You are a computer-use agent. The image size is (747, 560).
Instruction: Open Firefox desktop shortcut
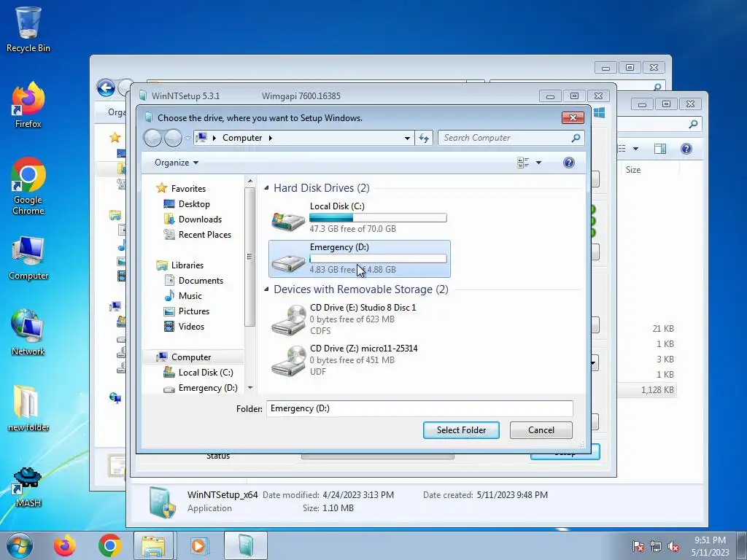pyautogui.click(x=28, y=105)
